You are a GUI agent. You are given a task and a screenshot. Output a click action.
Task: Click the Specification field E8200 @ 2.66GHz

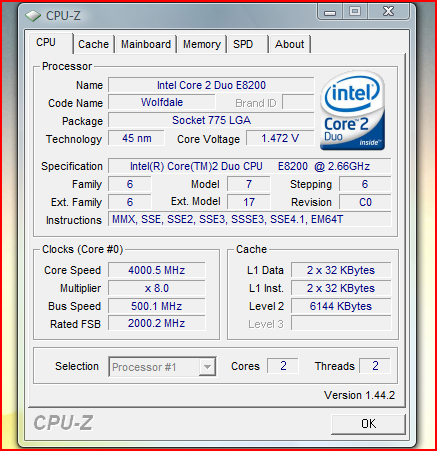250,166
